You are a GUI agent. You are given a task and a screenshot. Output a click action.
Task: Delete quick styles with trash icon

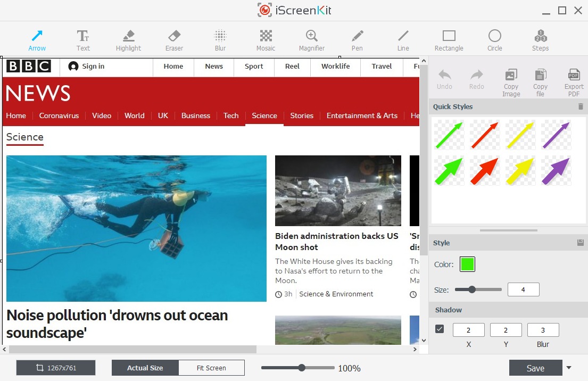(x=581, y=106)
